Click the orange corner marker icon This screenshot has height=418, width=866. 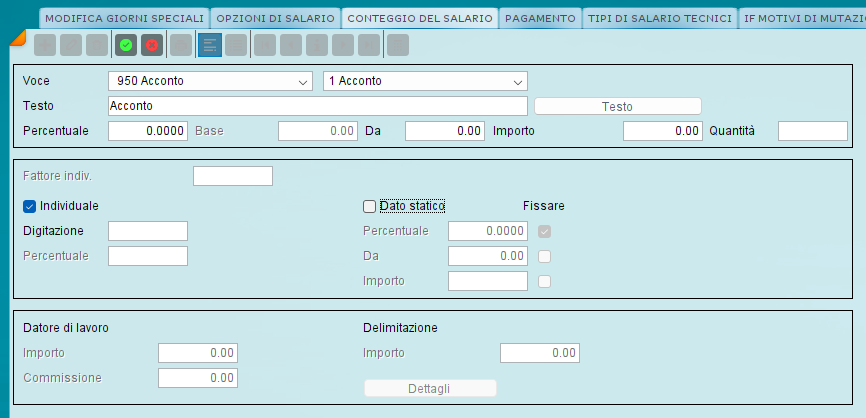click(x=17, y=38)
